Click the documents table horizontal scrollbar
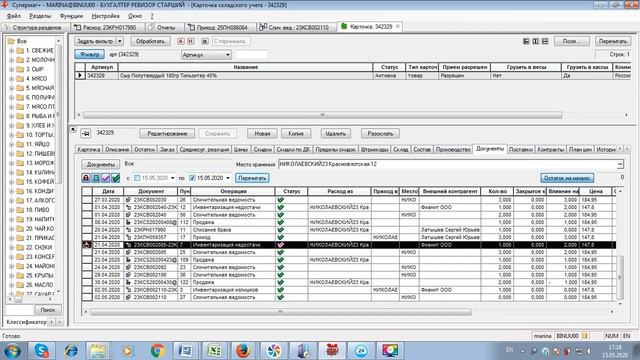The width and height of the screenshot is (640, 360). (280, 312)
